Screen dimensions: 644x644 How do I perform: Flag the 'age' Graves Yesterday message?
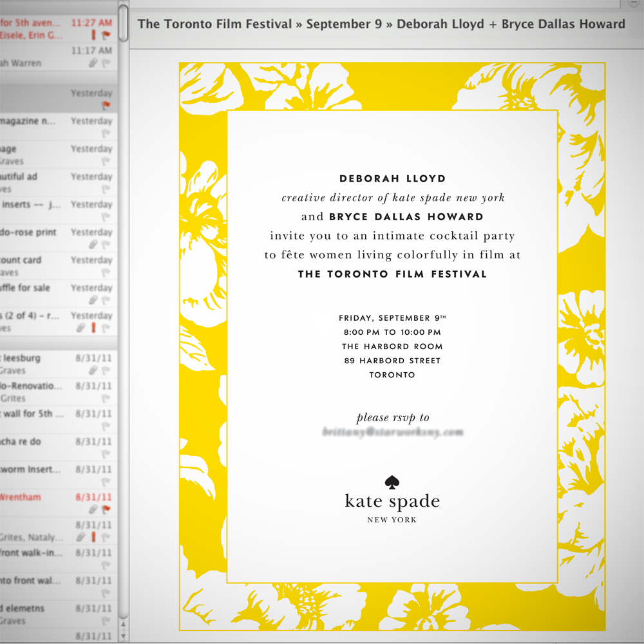click(x=106, y=162)
